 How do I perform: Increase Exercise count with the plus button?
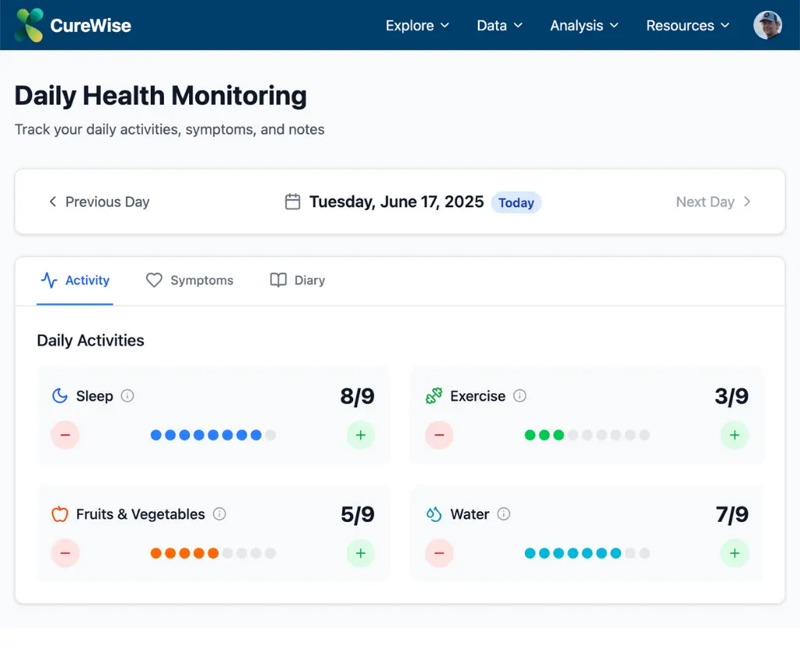click(x=734, y=435)
